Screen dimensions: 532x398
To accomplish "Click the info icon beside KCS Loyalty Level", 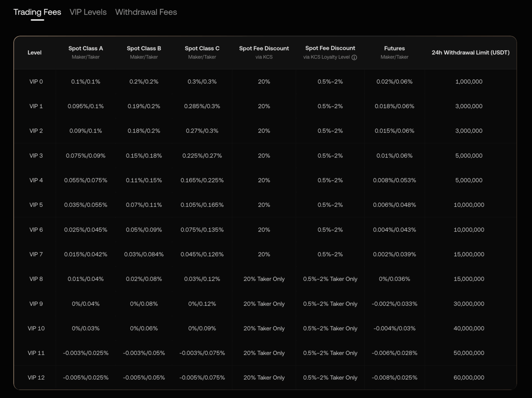I will (x=354, y=57).
